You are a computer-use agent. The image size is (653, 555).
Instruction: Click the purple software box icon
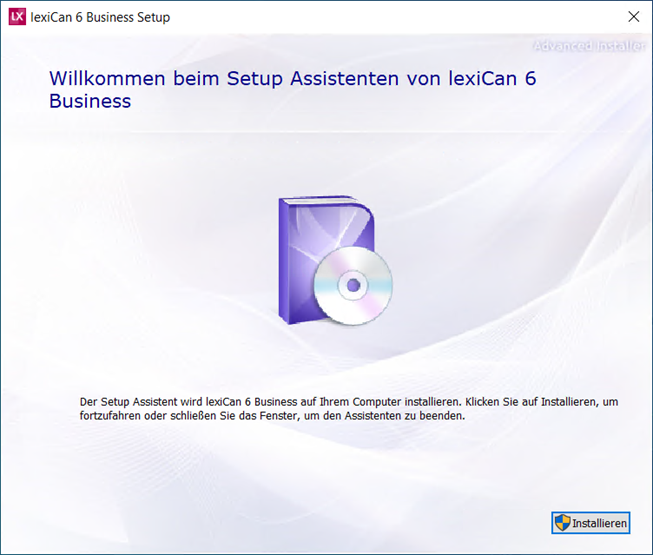click(326, 259)
